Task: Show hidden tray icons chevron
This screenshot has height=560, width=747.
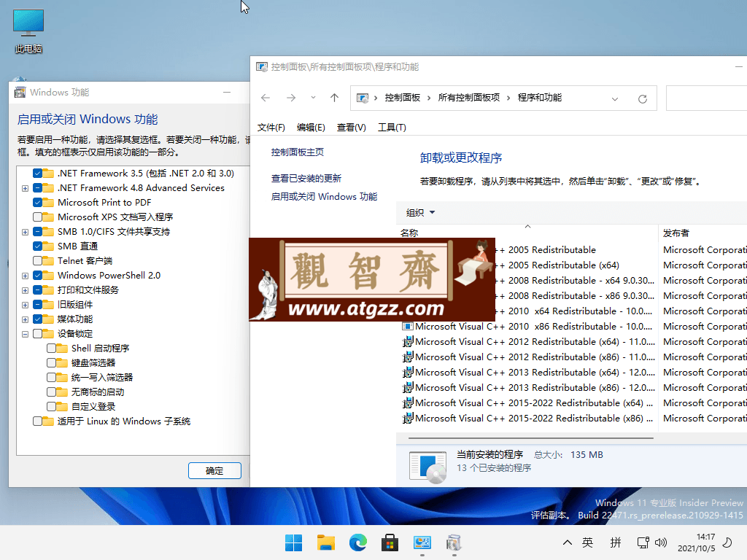Action: point(568,542)
